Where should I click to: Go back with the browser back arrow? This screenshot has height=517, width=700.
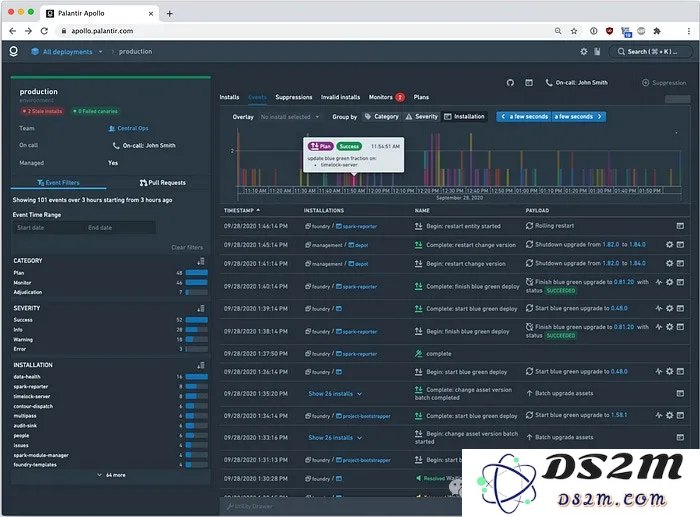[x=12, y=31]
